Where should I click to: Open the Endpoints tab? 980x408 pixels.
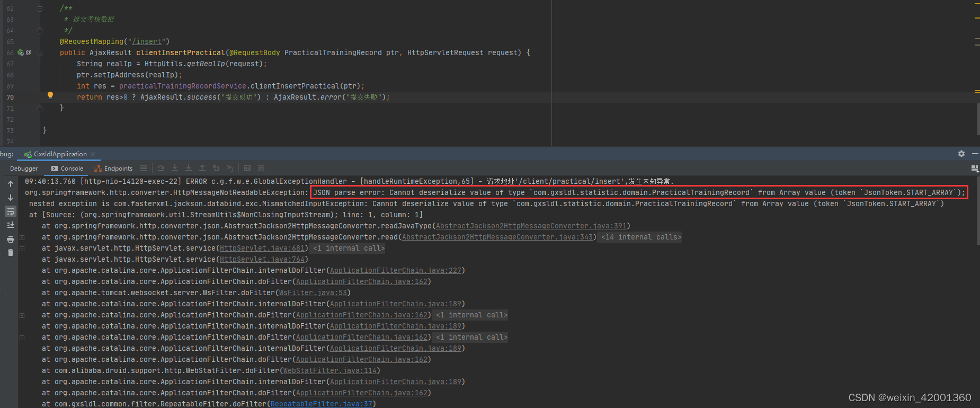tap(113, 168)
